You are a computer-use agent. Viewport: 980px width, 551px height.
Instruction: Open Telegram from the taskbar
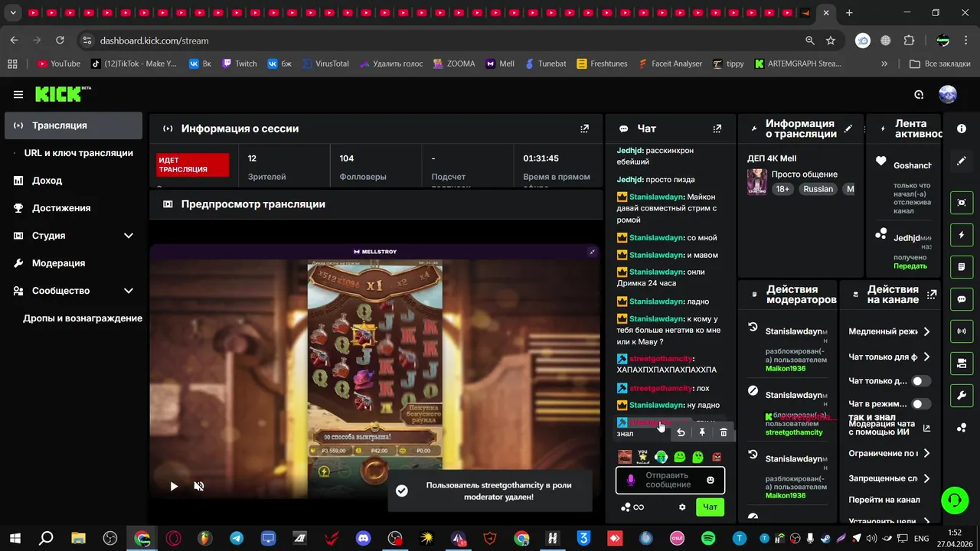click(x=237, y=538)
